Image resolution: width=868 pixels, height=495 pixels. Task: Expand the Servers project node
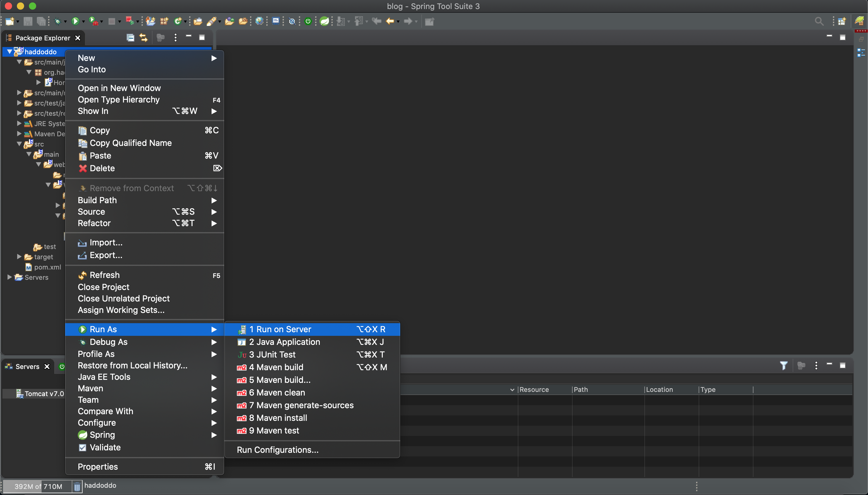(x=10, y=277)
